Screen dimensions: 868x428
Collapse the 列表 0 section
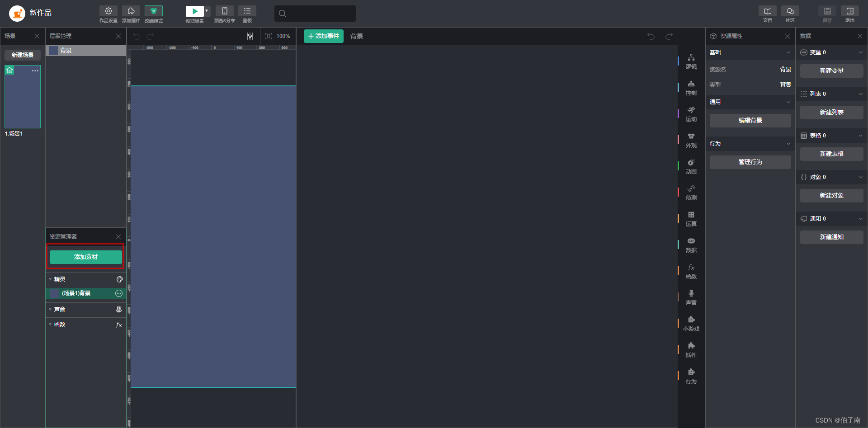[861, 94]
